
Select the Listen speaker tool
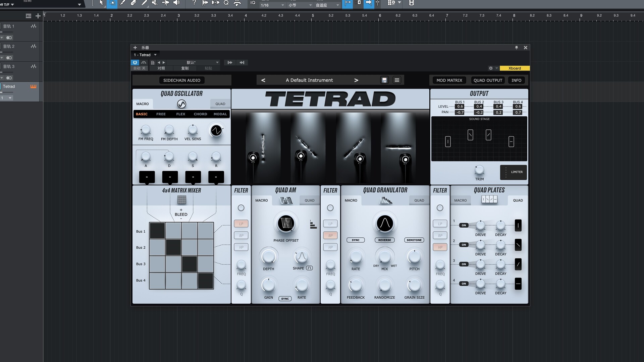coord(176,3)
